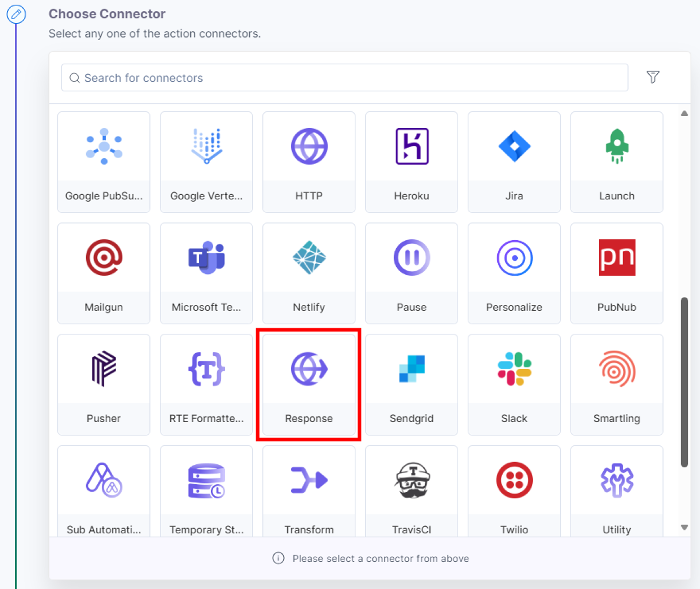Choose the Twilio connector
The width and height of the screenshot is (700, 589).
click(514, 491)
